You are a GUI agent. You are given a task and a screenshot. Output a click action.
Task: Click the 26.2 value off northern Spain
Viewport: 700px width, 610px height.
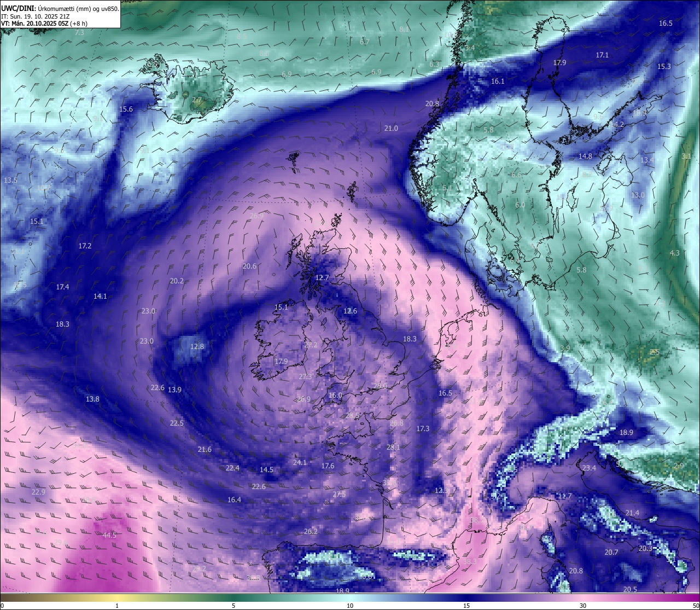pyautogui.click(x=311, y=531)
